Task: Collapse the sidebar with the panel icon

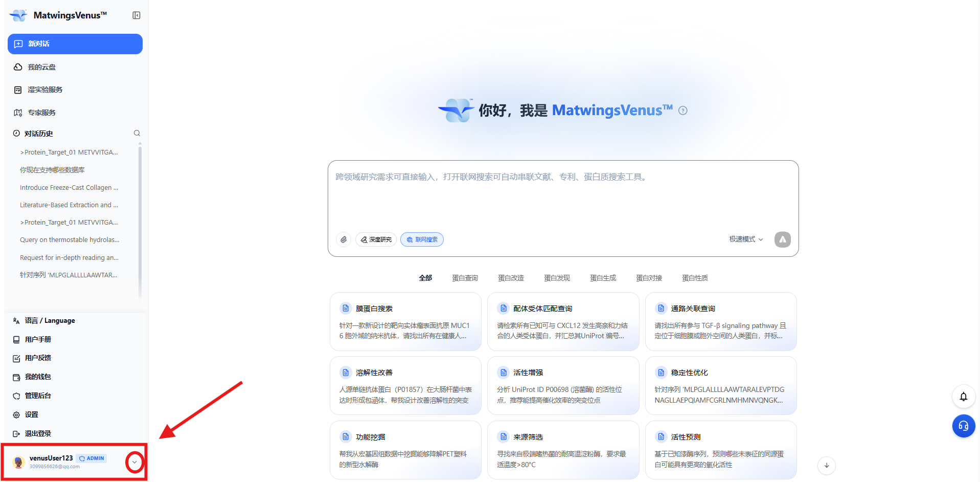Action: pyautogui.click(x=136, y=15)
